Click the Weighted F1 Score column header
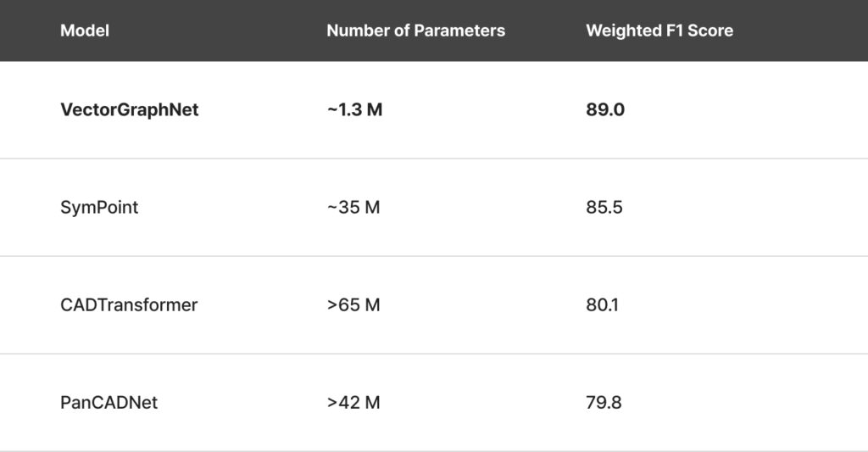 coord(659,31)
